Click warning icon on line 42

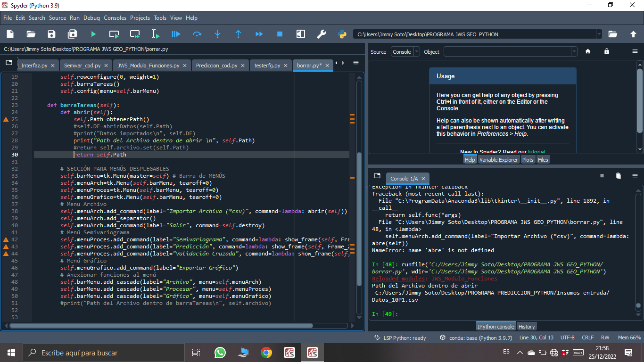click(x=6, y=240)
